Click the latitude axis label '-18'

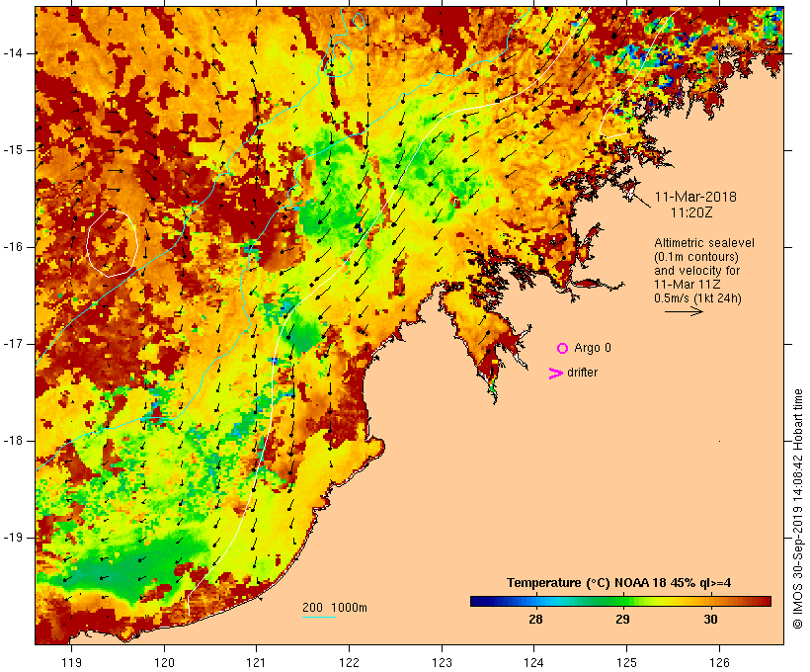[x=13, y=441]
